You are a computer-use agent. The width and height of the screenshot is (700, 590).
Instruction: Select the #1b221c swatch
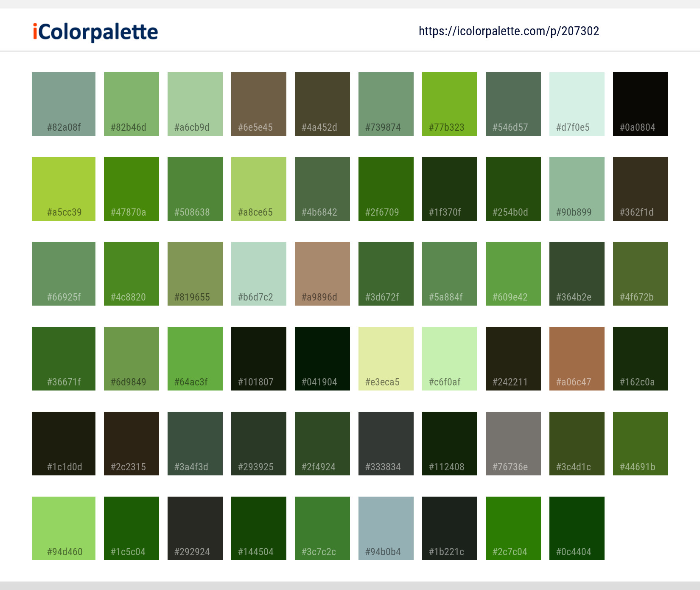click(450, 528)
